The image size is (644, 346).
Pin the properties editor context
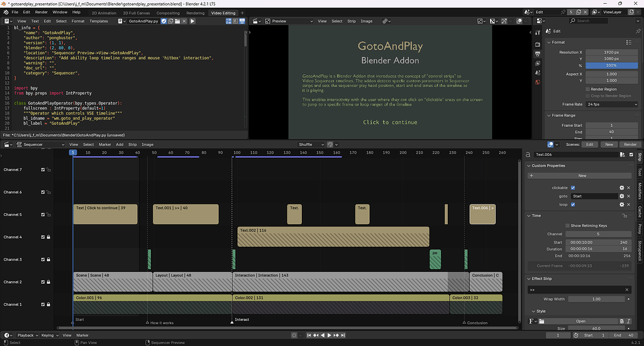coord(638,31)
